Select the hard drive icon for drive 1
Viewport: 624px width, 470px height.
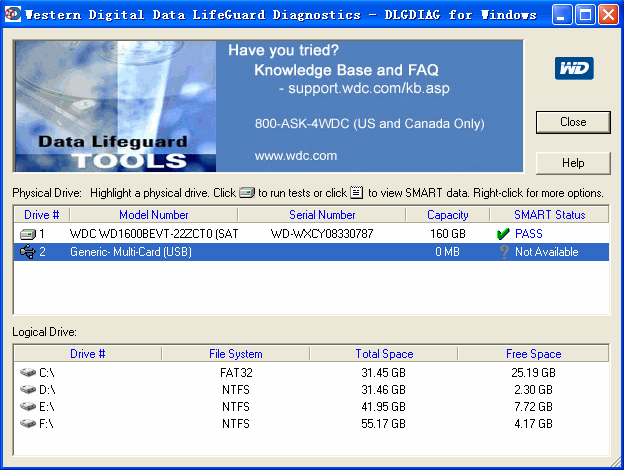[28, 234]
